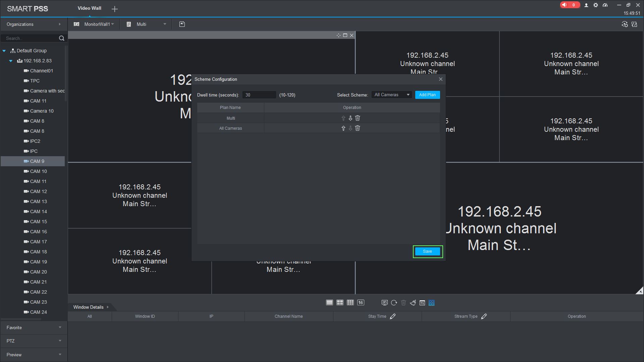644x362 pixels.
Task: Choose the four-window split layout icon
Action: tap(340, 303)
